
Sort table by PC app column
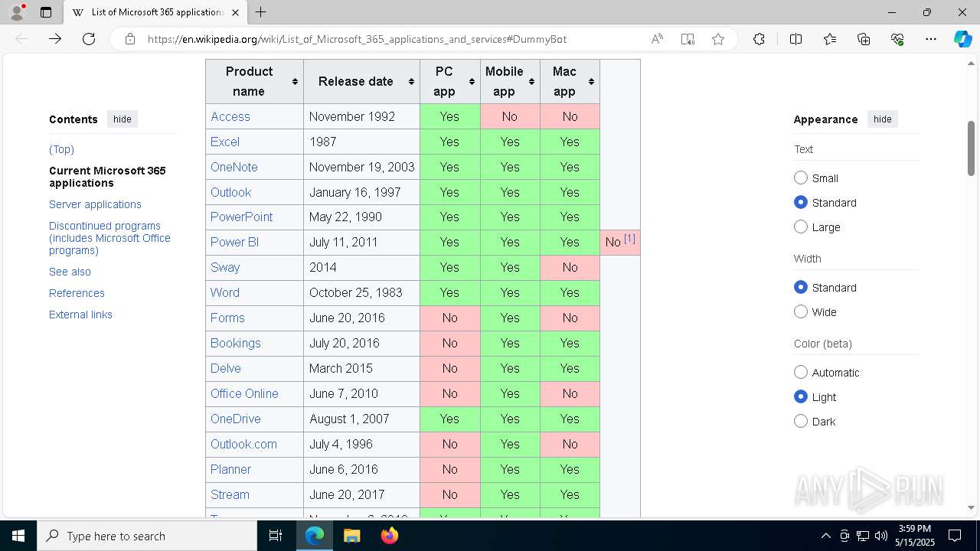449,81
